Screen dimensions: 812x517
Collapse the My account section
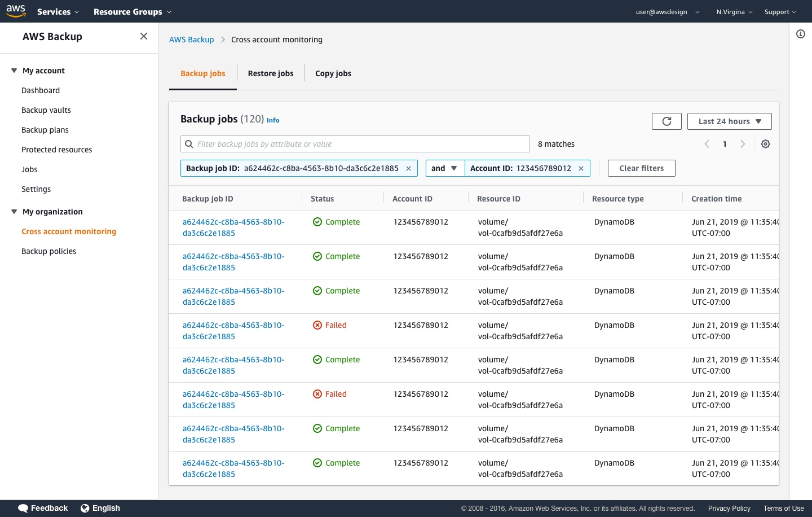pyautogui.click(x=14, y=70)
